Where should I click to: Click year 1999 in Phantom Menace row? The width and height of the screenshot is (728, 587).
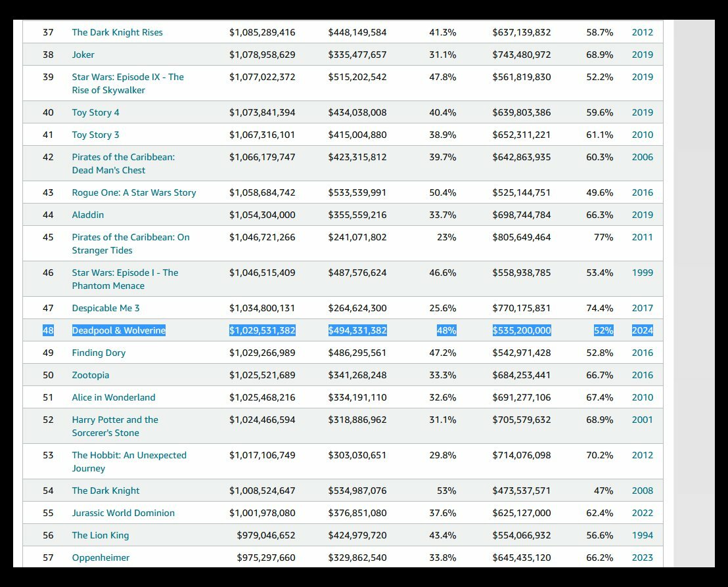(642, 273)
